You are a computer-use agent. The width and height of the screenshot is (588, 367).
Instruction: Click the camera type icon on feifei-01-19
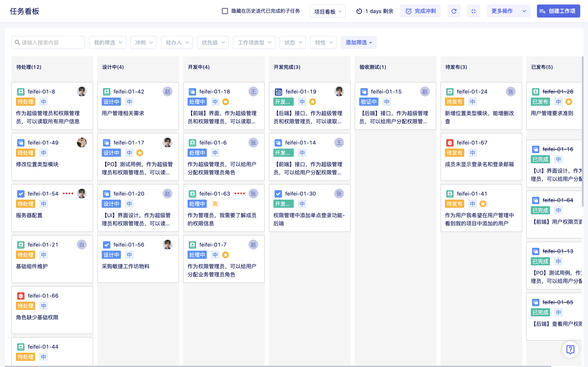click(278, 92)
